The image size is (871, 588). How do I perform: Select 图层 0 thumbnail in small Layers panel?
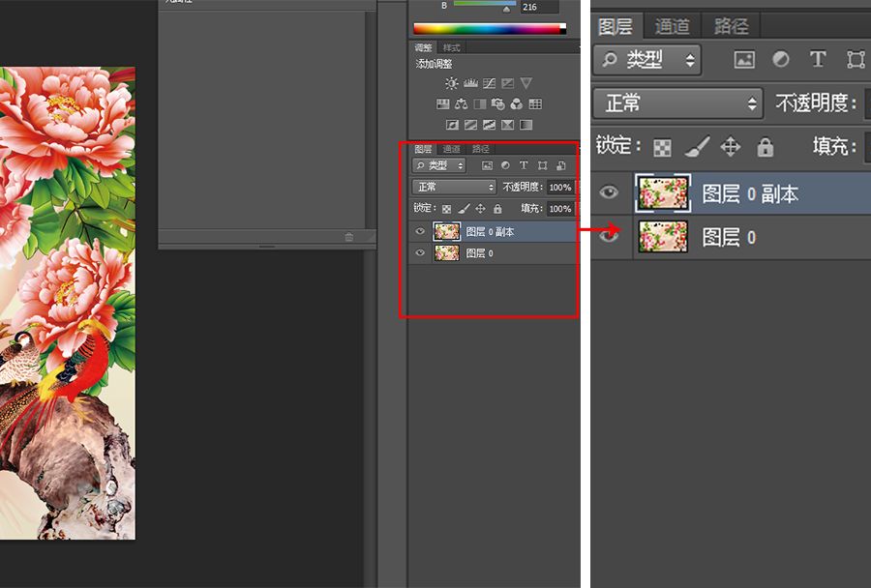(446, 253)
